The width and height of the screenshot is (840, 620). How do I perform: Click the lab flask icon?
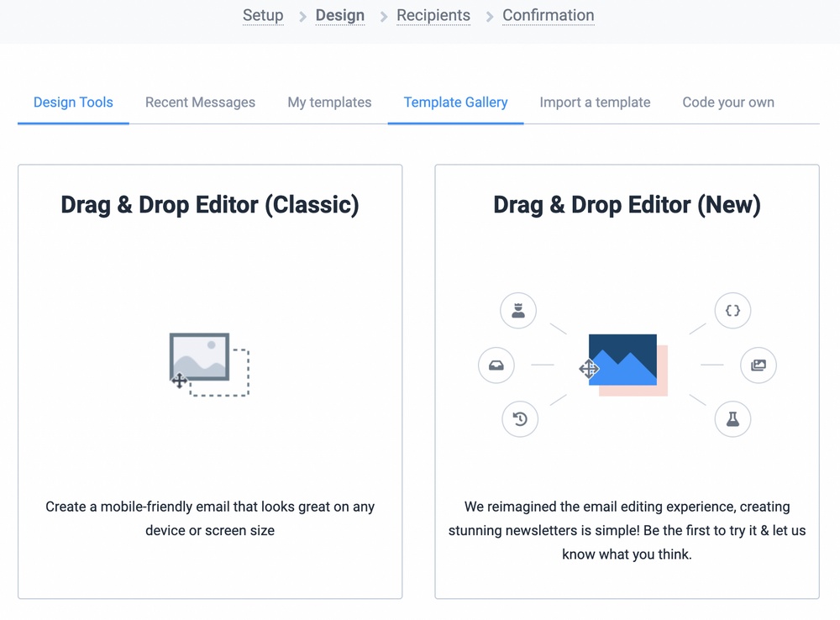click(x=732, y=419)
